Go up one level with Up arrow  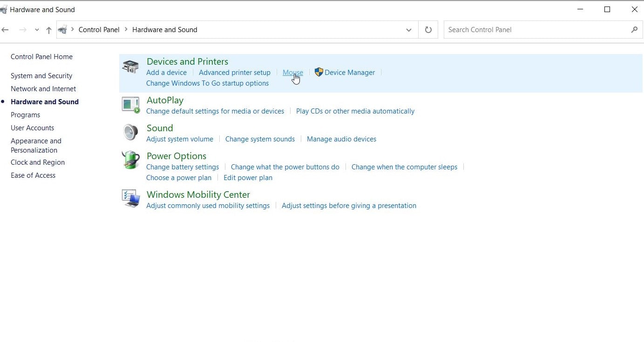pos(49,30)
